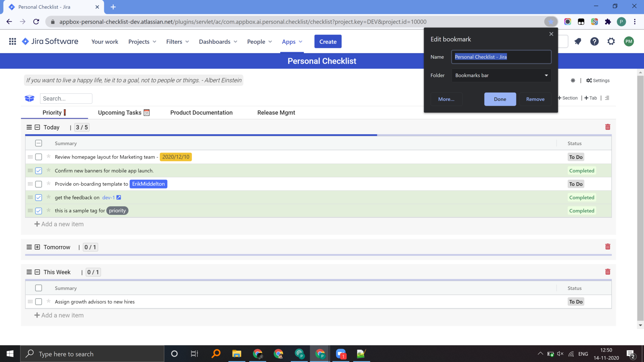Expand the Tomorrow section

point(37,247)
